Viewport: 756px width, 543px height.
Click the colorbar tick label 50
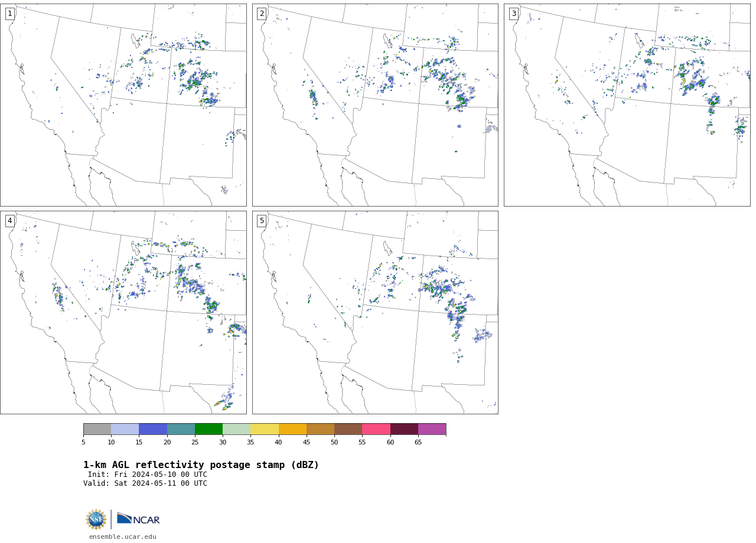coord(334,443)
